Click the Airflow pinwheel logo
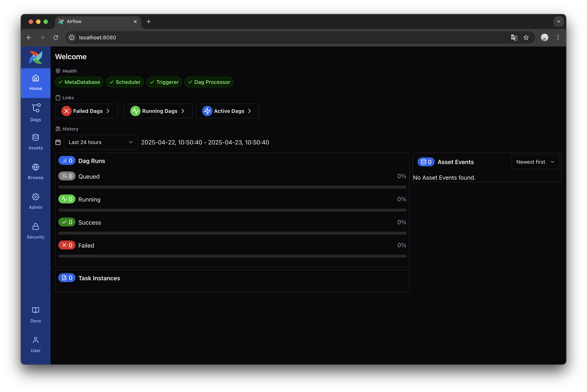Screen dimensions: 587x392 tap(36, 57)
